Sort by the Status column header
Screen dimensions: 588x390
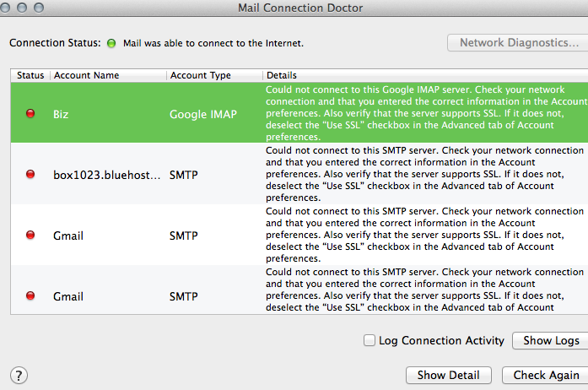coord(30,75)
